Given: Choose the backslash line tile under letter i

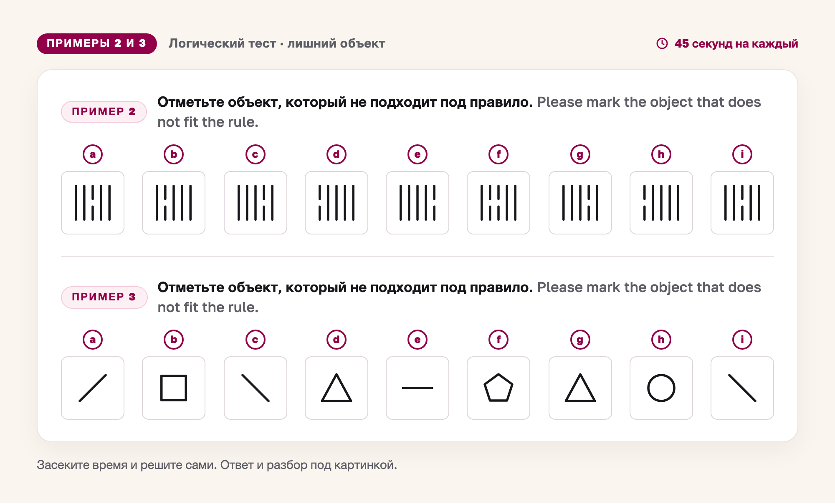Looking at the screenshot, I should coord(742,388).
